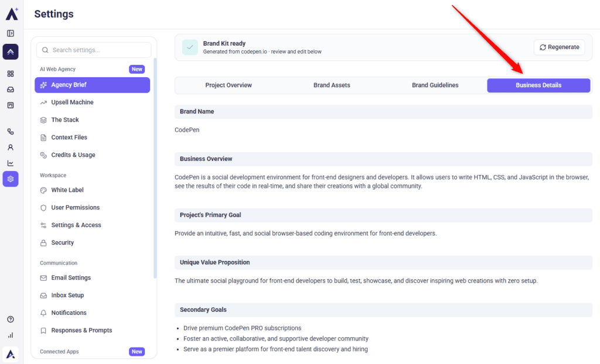The height and width of the screenshot is (364, 600).
Task: Click the Brand Name section header
Action: click(383, 112)
